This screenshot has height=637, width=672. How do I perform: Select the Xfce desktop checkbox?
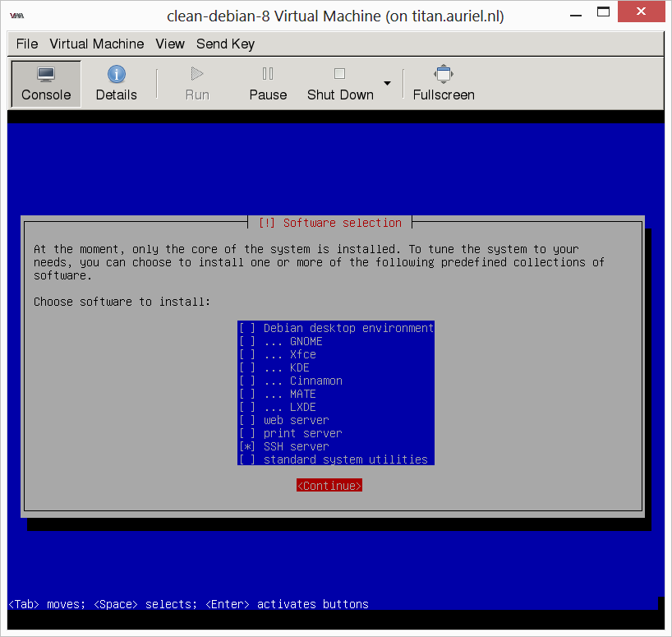pyautogui.click(x=247, y=354)
